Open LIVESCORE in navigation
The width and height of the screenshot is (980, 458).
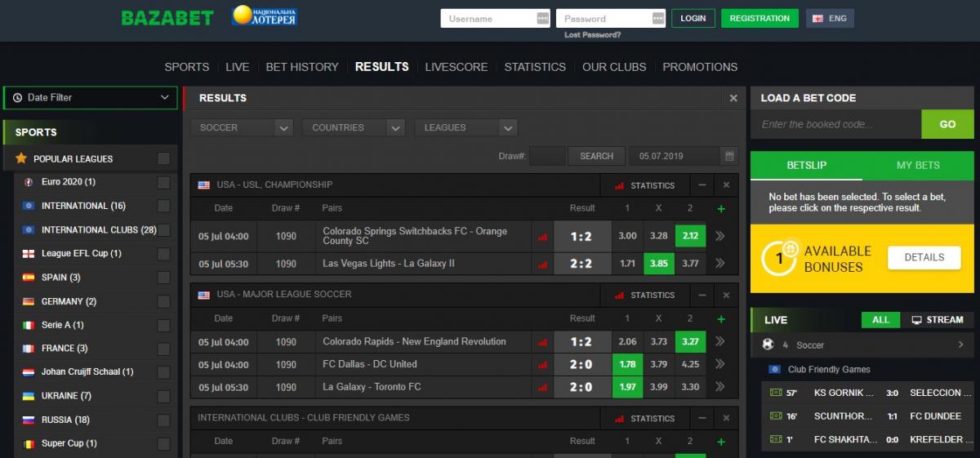click(x=457, y=67)
